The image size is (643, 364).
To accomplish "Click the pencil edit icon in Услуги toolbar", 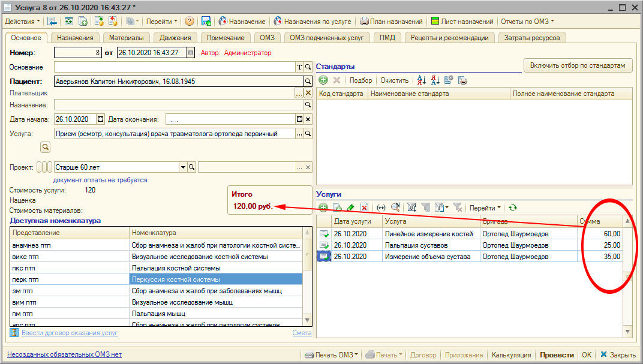I will click(351, 207).
